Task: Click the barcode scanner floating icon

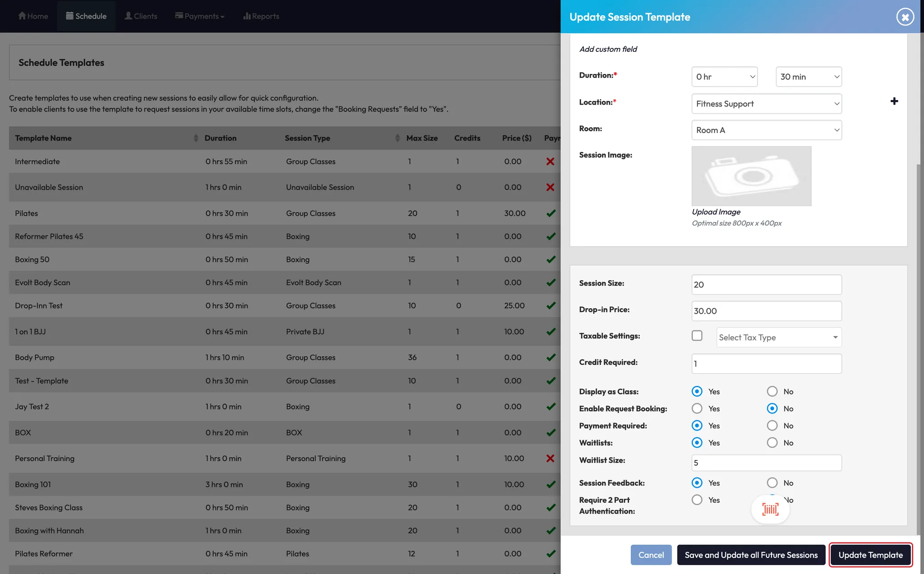Action: coord(770,510)
